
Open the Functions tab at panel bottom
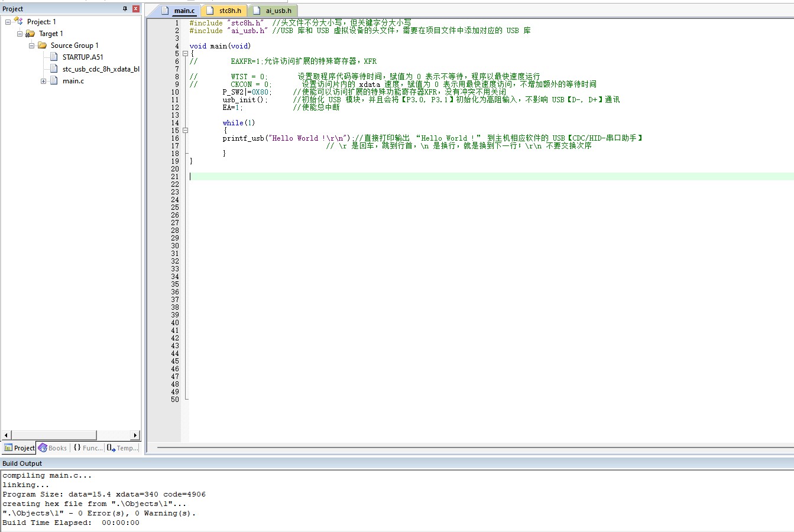(x=87, y=448)
